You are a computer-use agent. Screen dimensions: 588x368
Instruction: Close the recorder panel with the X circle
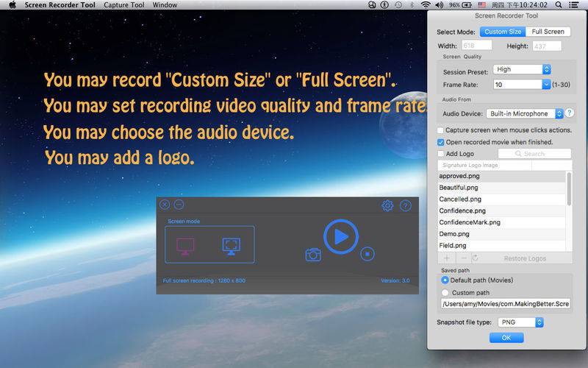[165, 205]
